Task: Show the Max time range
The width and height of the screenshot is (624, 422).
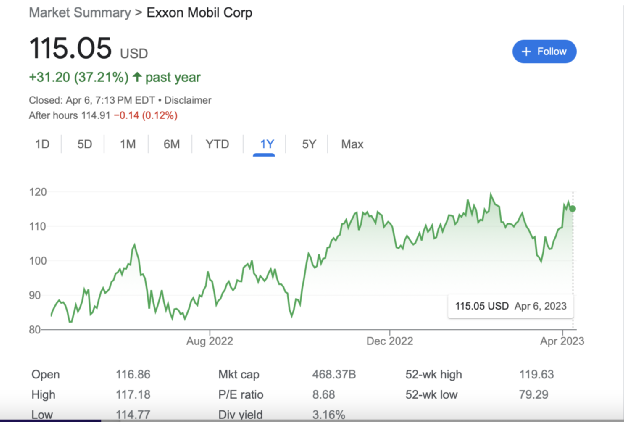Action: (352, 144)
